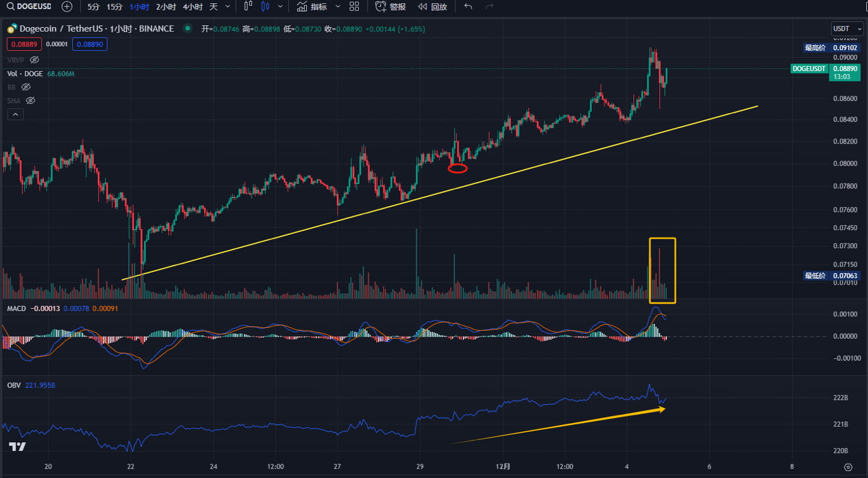Select the bar chart style icon

pos(248,7)
